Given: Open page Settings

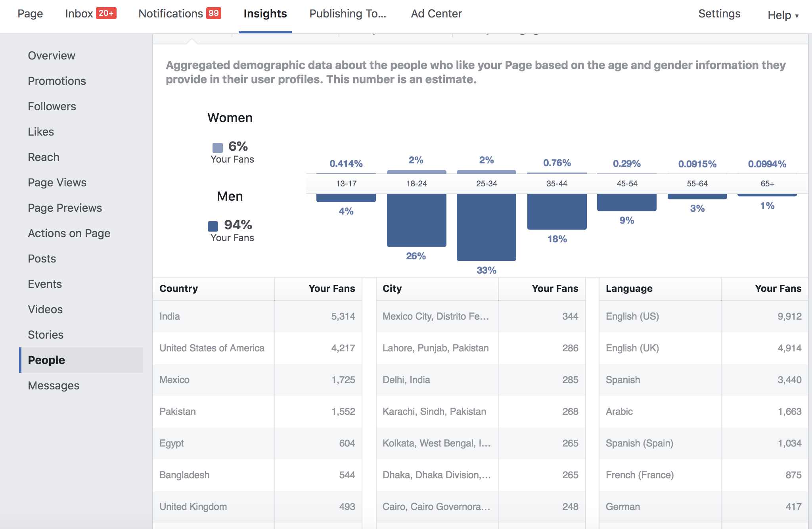Looking at the screenshot, I should point(719,13).
